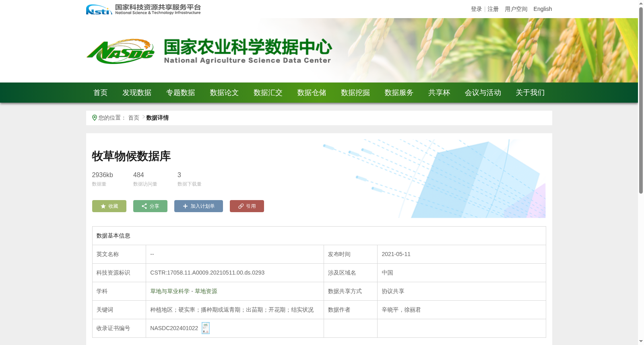Image resolution: width=644 pixels, height=345 pixels.
Task: Click the download count value 3
Action: tap(179, 175)
